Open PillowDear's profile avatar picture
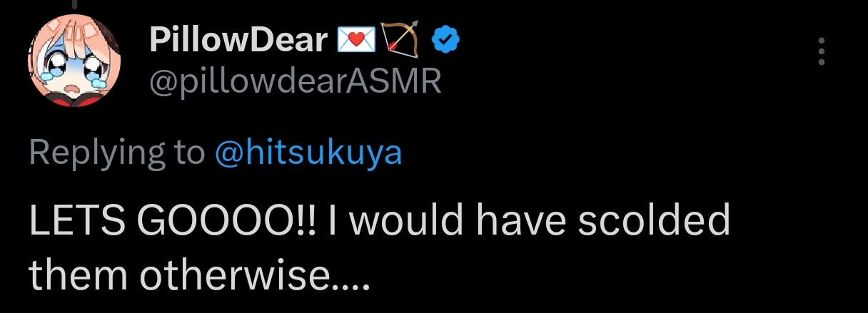Screen dimensions: 868x313 (74, 63)
